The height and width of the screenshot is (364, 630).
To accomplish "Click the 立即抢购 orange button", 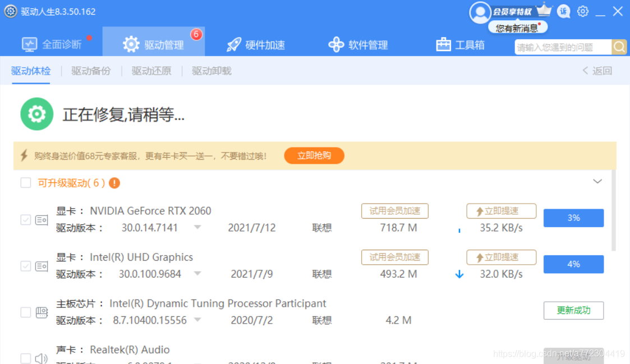I will tap(314, 155).
